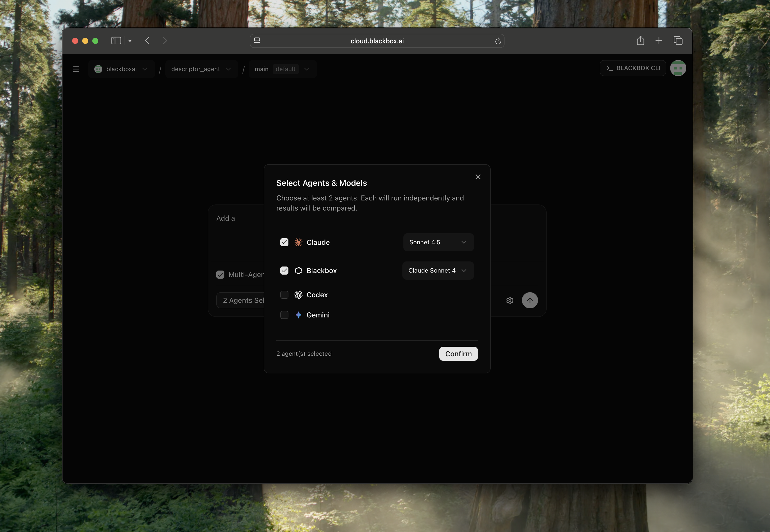Click the Safari share icon

click(640, 41)
